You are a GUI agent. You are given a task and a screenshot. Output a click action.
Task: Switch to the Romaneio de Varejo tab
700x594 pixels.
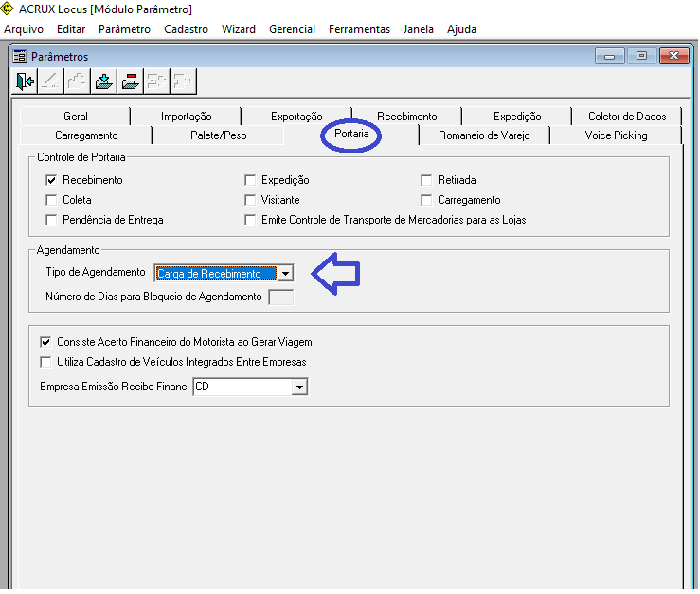click(484, 135)
